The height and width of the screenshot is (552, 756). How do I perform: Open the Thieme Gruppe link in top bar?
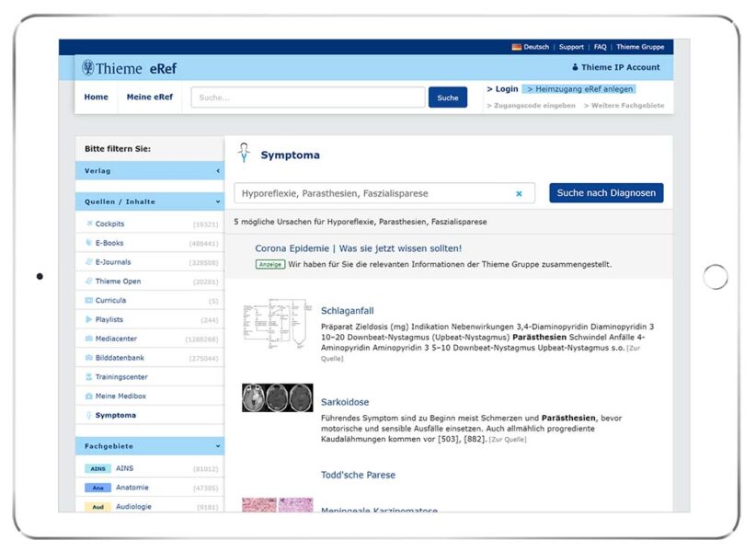point(640,47)
